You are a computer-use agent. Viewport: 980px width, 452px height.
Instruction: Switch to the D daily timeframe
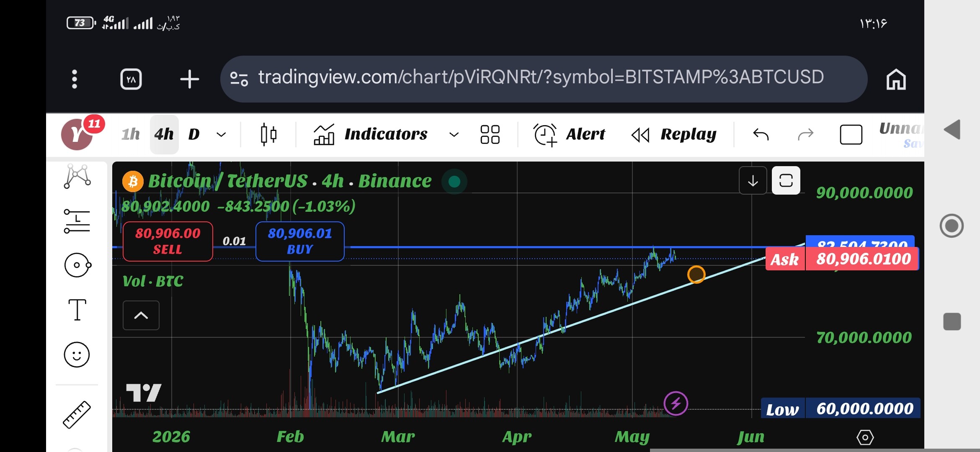(194, 134)
